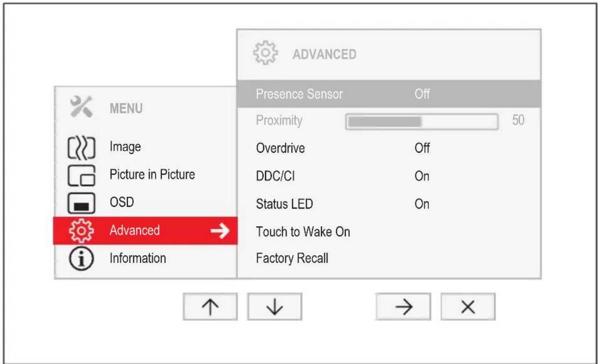Screen dimensions: 598x364
Task: Expand Advanced submenu with white arrow
Action: pos(219,231)
